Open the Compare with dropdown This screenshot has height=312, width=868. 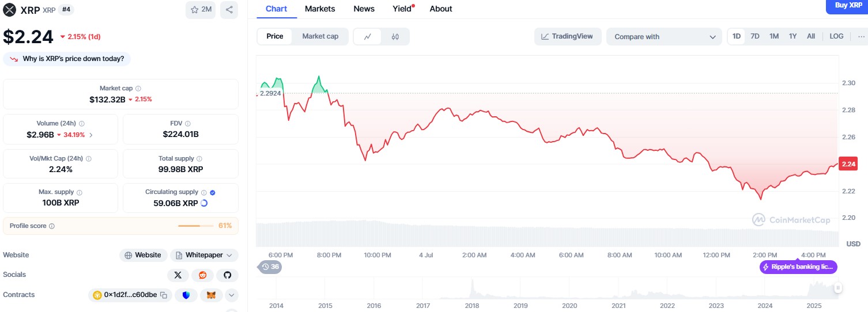click(663, 36)
